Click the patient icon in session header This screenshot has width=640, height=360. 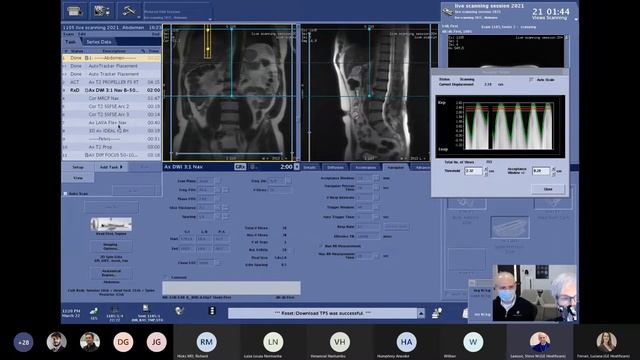coord(448,12)
